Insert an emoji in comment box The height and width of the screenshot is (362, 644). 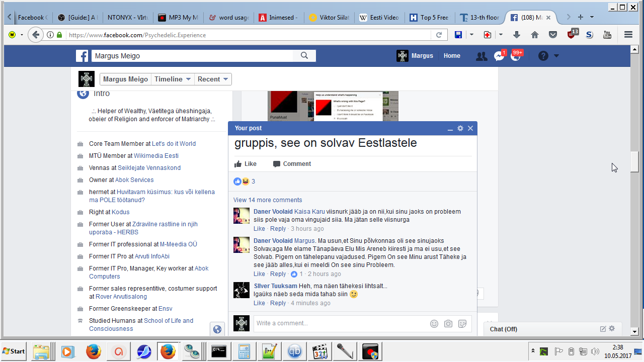[x=434, y=324]
